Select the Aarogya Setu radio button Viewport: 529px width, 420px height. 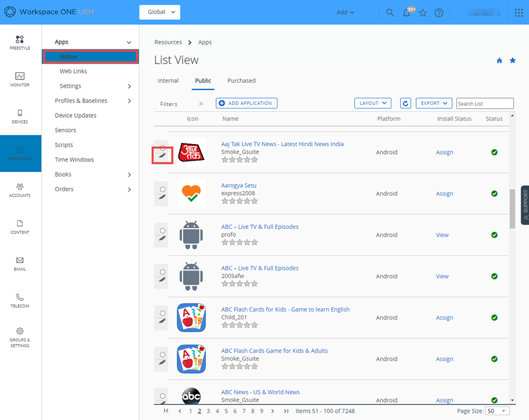[x=163, y=189]
